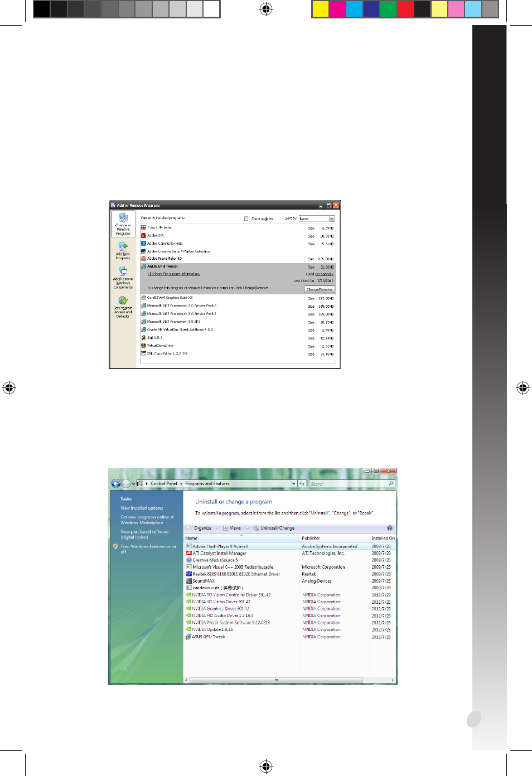Click the Control Panel breadcrumb
Screen dimensions: 532x776
pyautogui.click(x=164, y=484)
